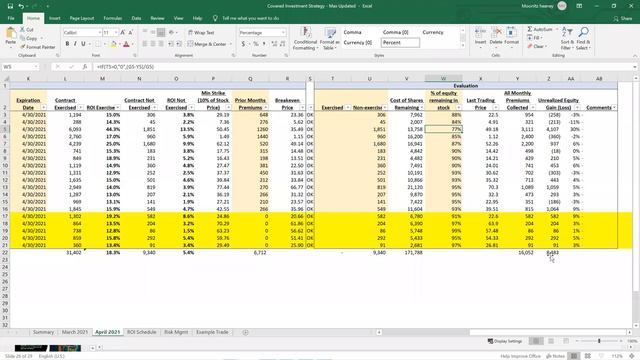Open Format as Table gallery

[x=329, y=39]
